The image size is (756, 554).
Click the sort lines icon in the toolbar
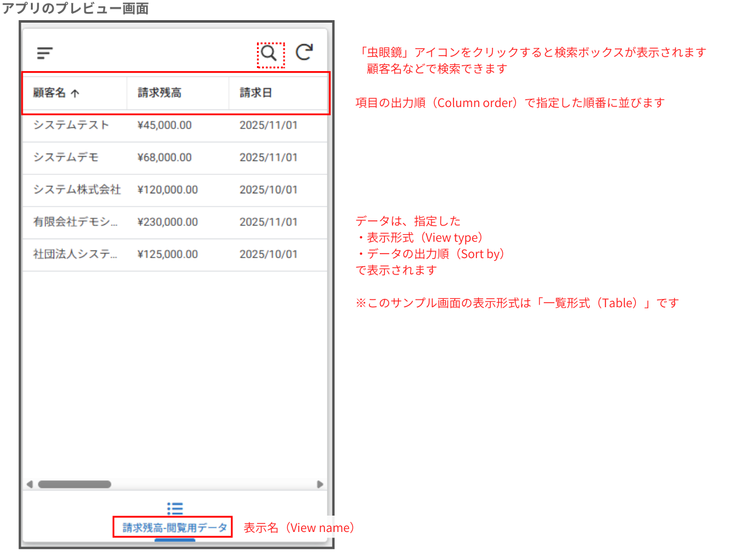44,53
